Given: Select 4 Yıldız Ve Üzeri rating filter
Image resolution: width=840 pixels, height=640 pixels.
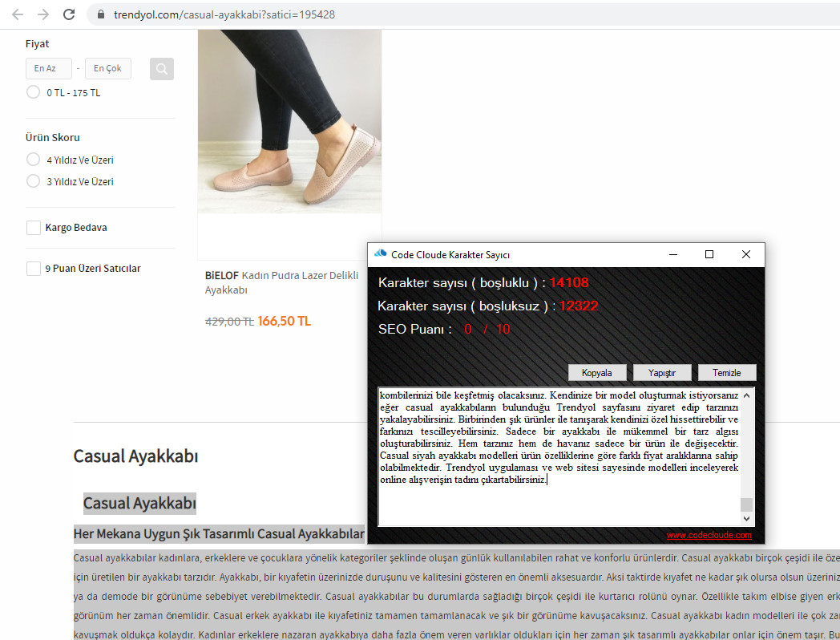Looking at the screenshot, I should click(33, 160).
